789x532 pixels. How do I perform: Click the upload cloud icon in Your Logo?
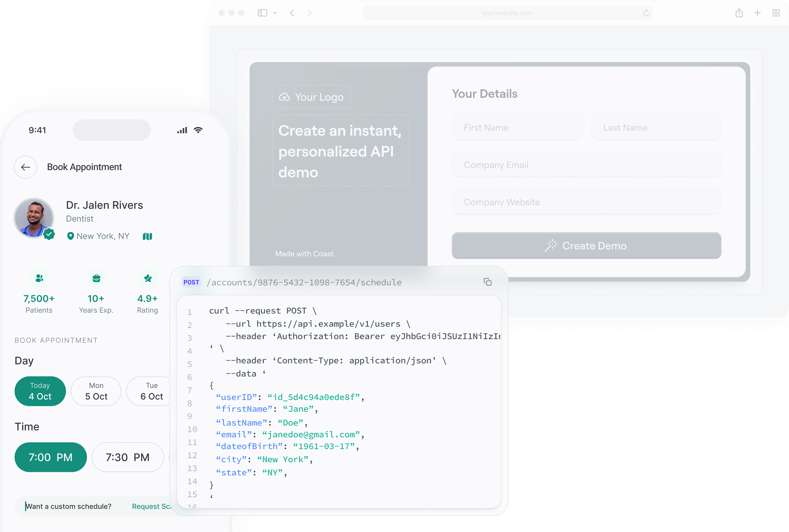[x=284, y=97]
